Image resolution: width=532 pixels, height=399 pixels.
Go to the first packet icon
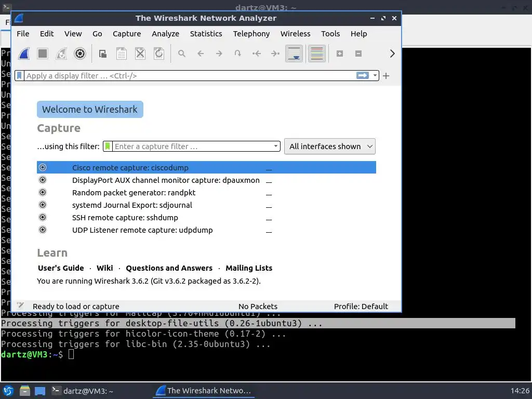(257, 54)
